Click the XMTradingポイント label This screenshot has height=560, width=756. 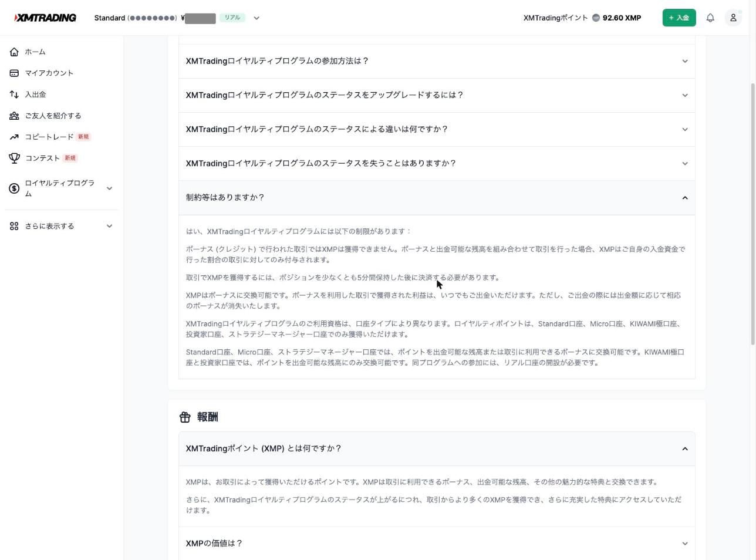pyautogui.click(x=555, y=18)
